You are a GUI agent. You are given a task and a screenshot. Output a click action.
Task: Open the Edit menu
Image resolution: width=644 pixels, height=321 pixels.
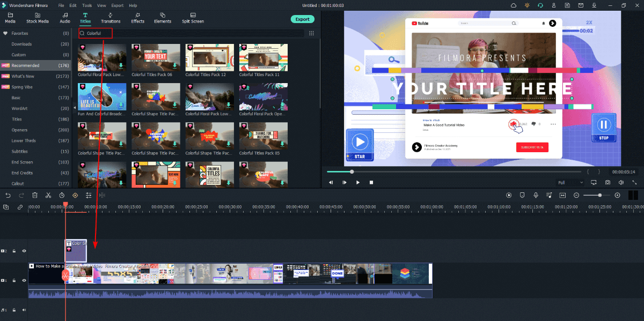(x=73, y=5)
